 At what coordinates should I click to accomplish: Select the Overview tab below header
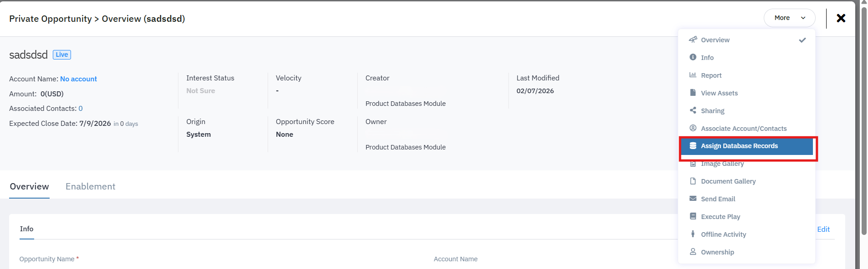tap(29, 186)
